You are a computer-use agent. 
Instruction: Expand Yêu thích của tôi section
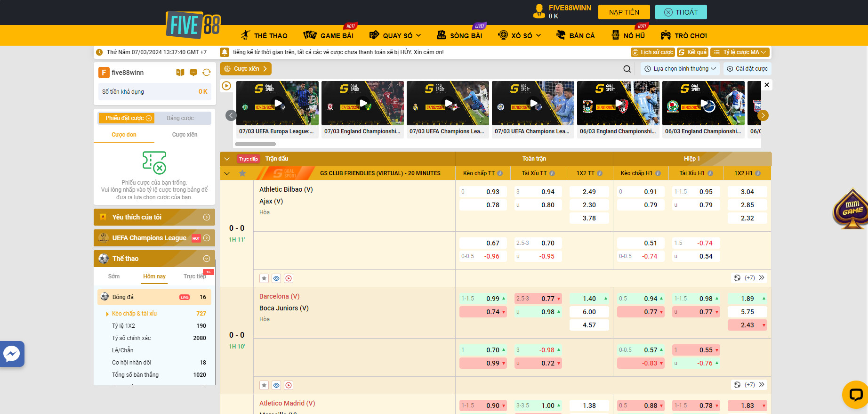[154, 217]
